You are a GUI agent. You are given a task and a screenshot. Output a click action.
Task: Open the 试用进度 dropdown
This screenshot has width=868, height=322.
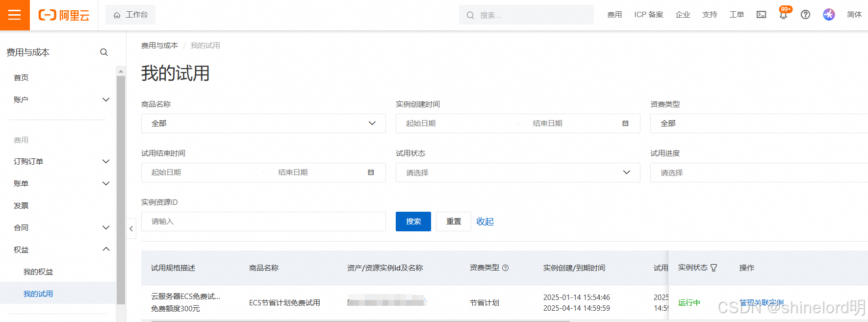coord(759,173)
